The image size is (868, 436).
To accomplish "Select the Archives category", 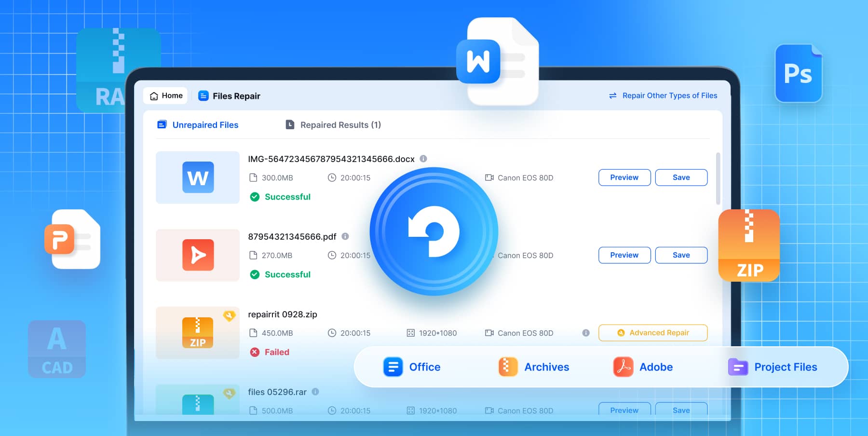I will 534,367.
